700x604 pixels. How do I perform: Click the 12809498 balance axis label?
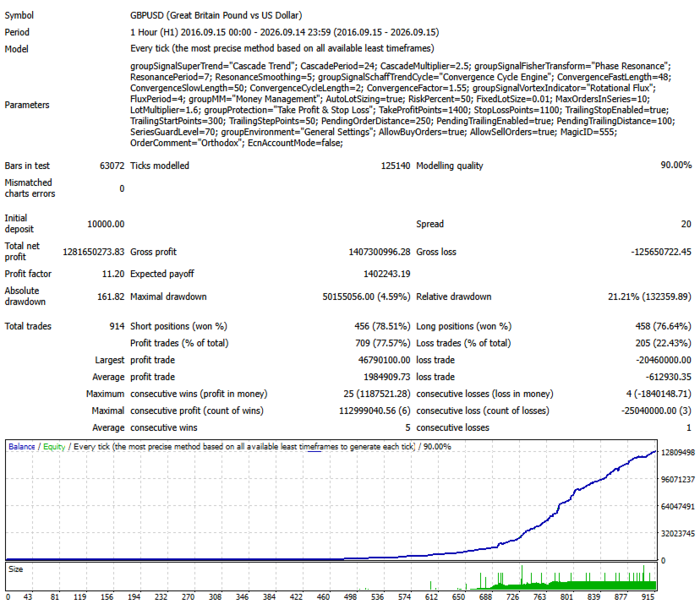click(678, 452)
